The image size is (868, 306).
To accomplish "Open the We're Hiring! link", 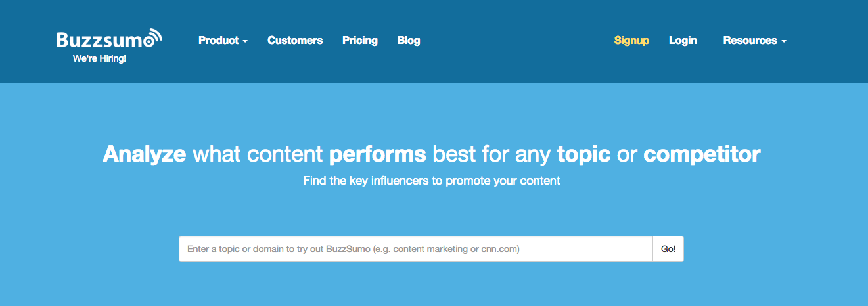I will [99, 59].
